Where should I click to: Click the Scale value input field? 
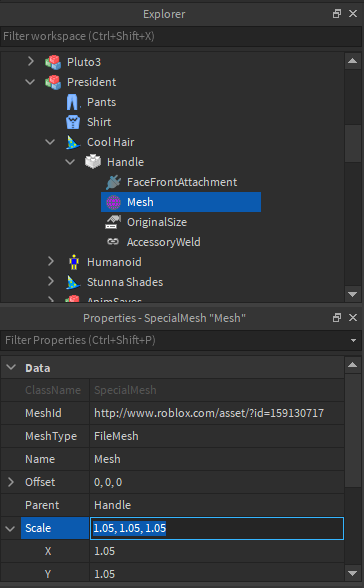click(217, 528)
